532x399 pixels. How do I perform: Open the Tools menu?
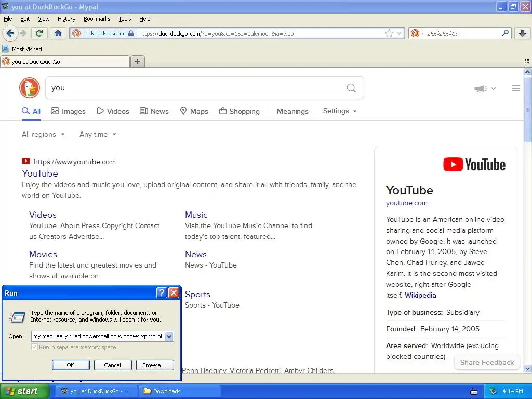tap(125, 19)
